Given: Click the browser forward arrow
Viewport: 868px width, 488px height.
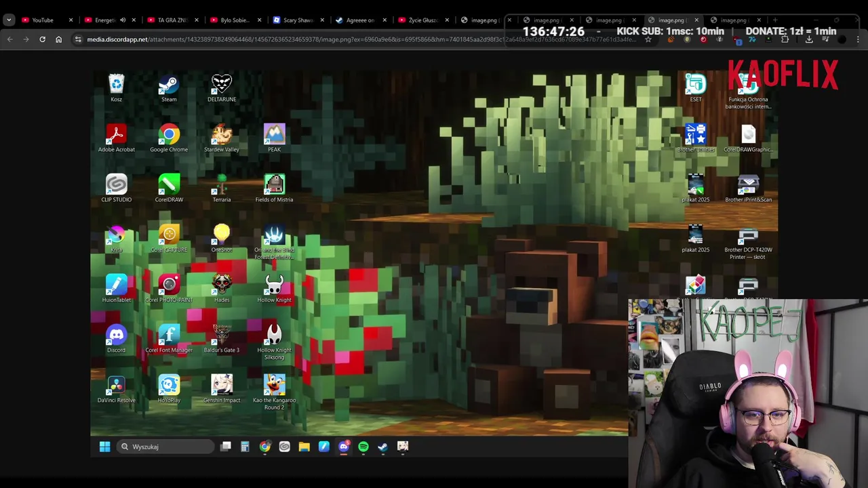Looking at the screenshot, I should click(x=26, y=39).
